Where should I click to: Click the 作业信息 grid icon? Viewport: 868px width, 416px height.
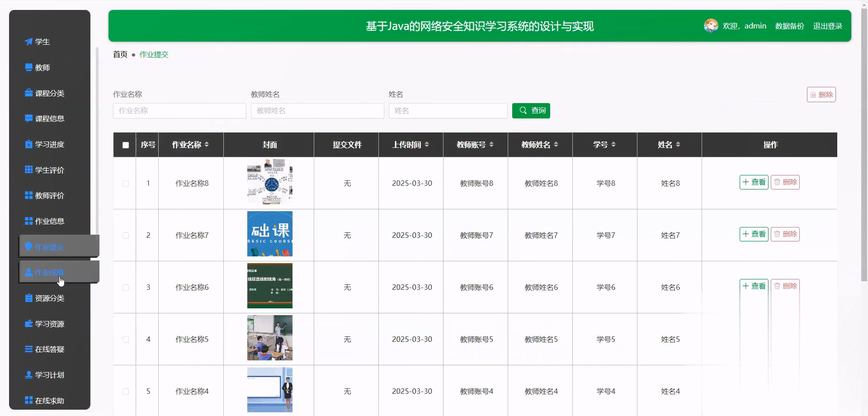pos(28,221)
